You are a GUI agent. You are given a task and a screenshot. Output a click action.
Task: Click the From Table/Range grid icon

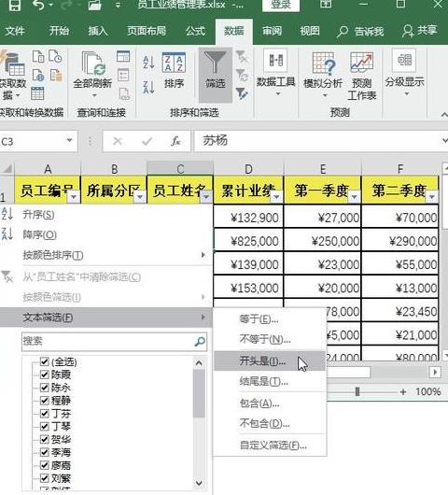point(37,93)
